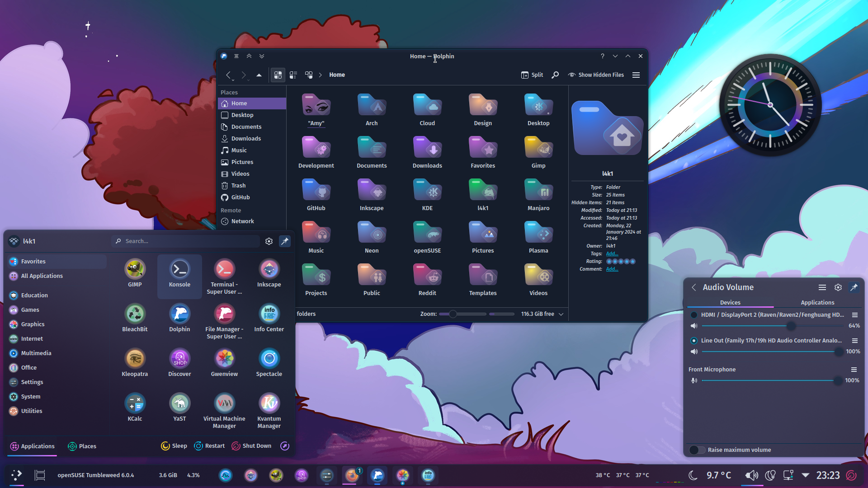868x488 pixels.
Task: Click Firefox icon in the taskbar
Action: (352, 475)
